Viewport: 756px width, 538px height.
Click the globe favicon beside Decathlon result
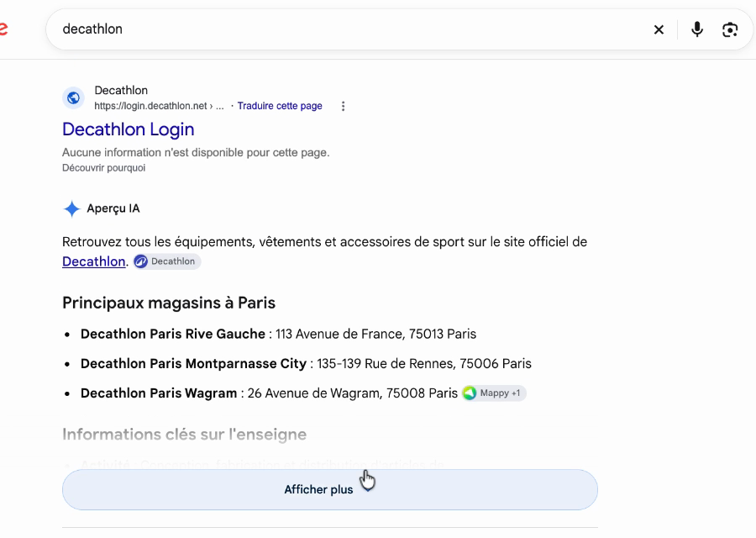coord(73,98)
